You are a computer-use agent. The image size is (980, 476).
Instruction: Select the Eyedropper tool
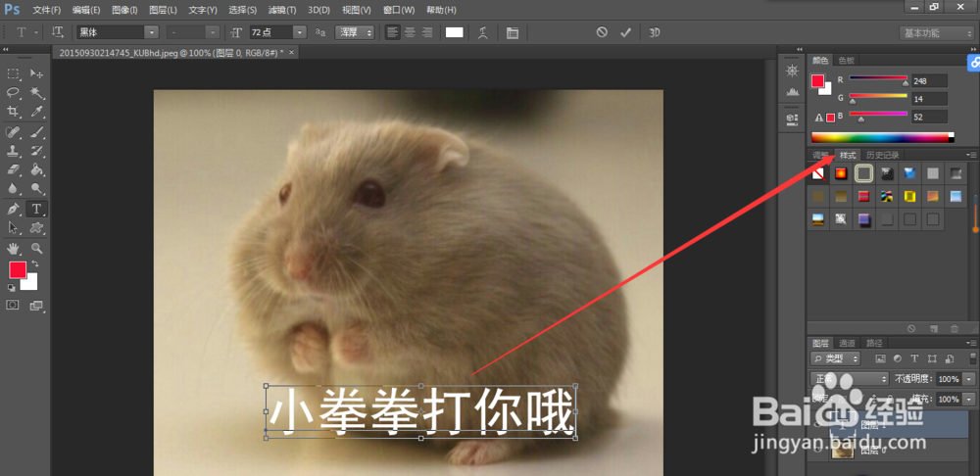click(x=37, y=112)
